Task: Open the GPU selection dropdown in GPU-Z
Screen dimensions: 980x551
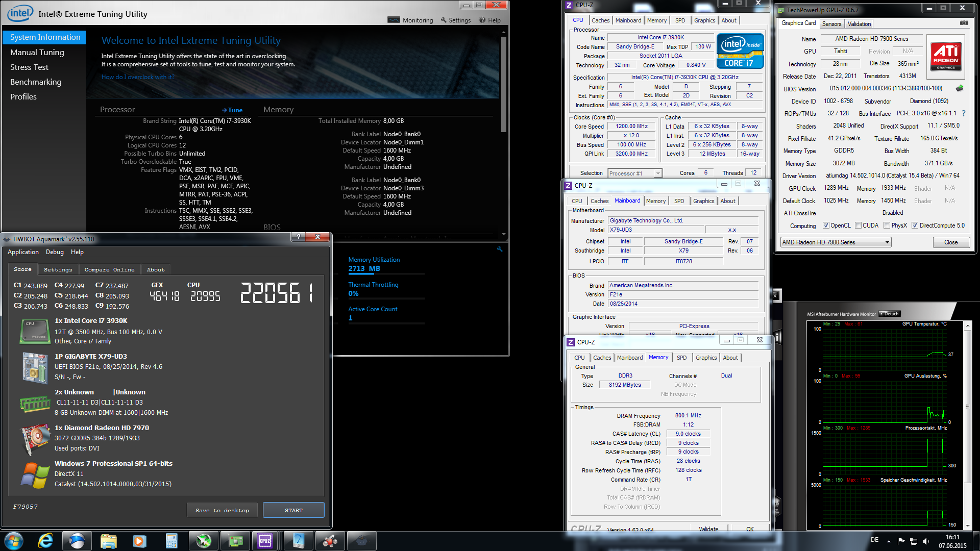Action: click(x=836, y=242)
